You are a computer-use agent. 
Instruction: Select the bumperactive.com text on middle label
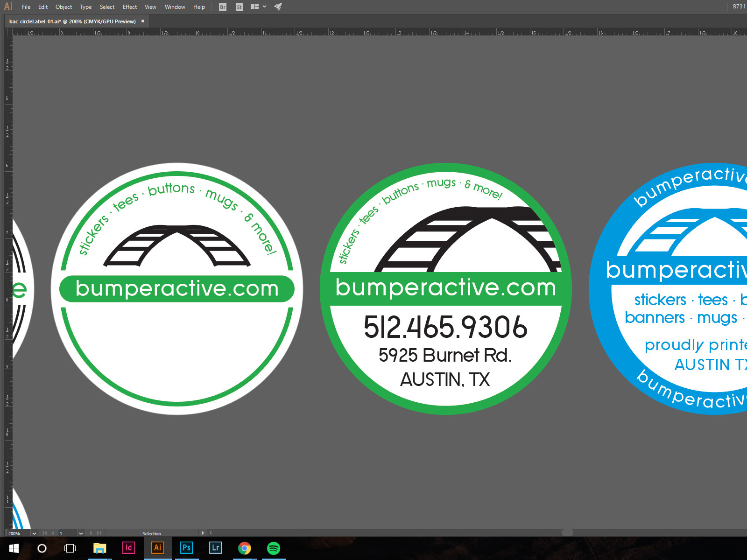click(x=446, y=287)
